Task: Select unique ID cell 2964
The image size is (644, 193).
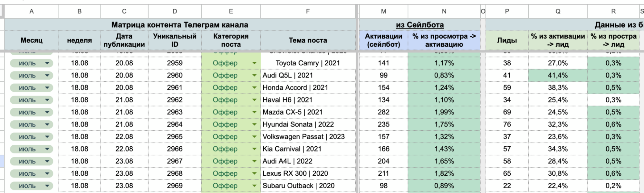Action: coord(175,124)
